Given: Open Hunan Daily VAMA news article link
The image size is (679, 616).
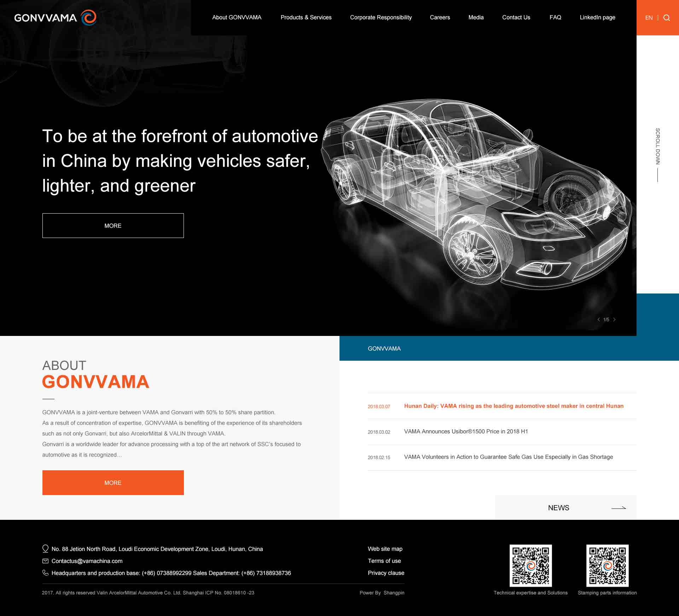Looking at the screenshot, I should (x=513, y=406).
